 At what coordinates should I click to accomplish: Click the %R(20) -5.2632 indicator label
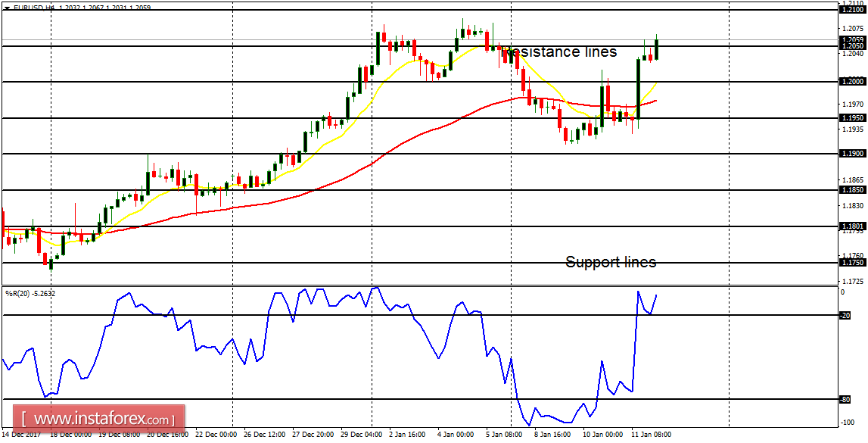click(30, 292)
